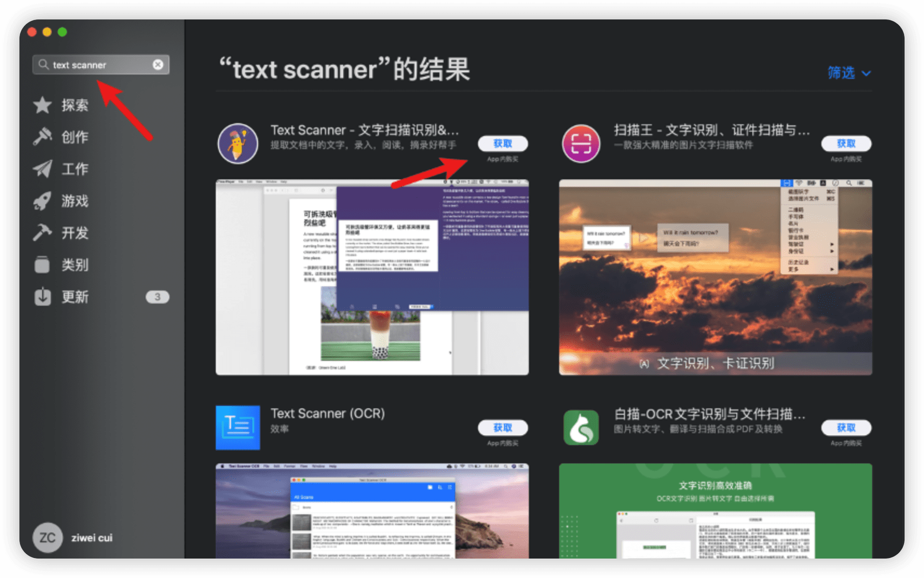Click the update badge showing 3
This screenshot has width=924, height=578.
click(x=157, y=297)
